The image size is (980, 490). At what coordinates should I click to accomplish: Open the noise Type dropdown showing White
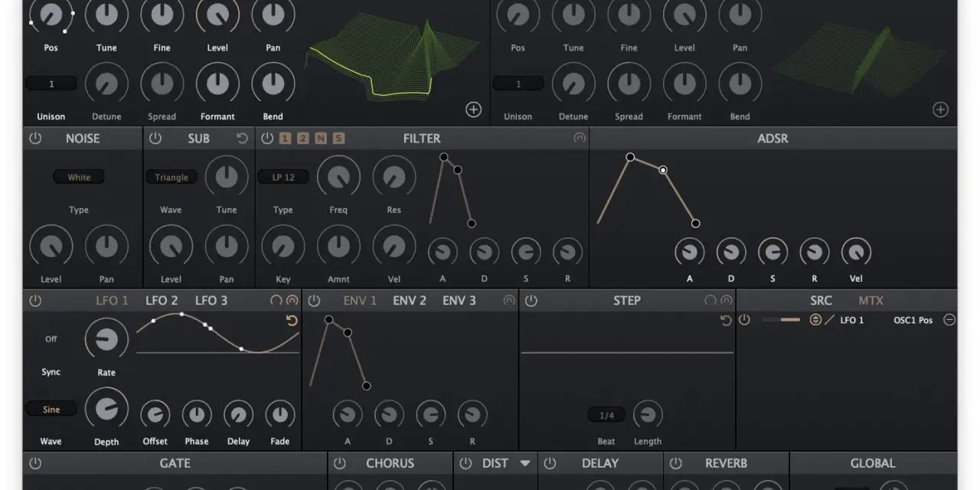click(x=79, y=177)
